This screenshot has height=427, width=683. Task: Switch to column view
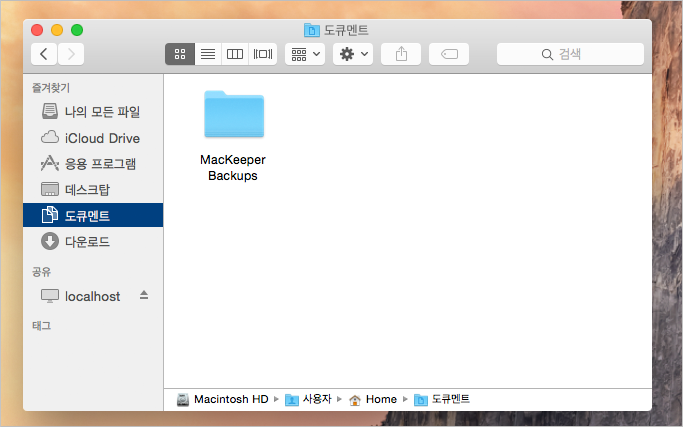coord(235,54)
